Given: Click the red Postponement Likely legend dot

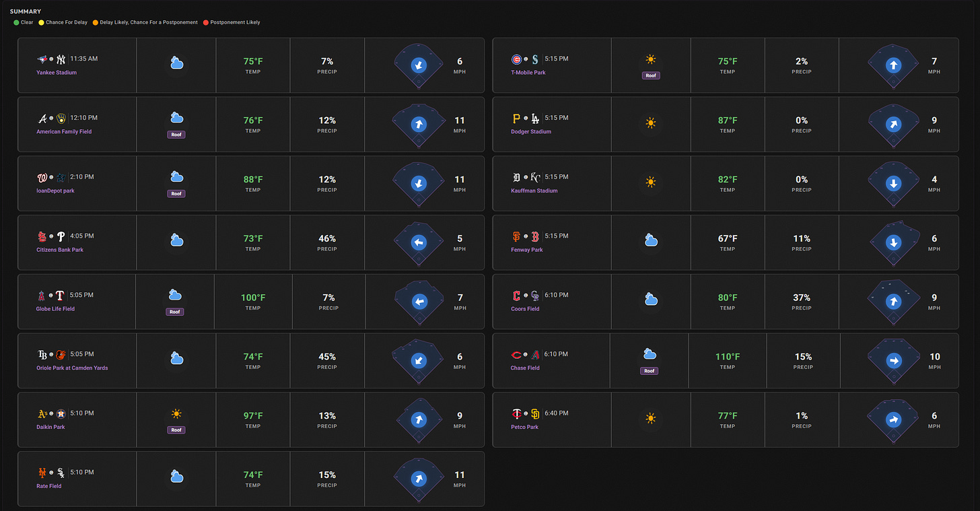Looking at the screenshot, I should coord(205,22).
